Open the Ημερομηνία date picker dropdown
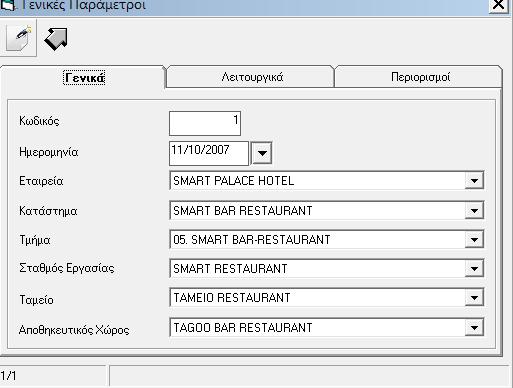Image resolution: width=513 pixels, height=388 pixels. [262, 153]
